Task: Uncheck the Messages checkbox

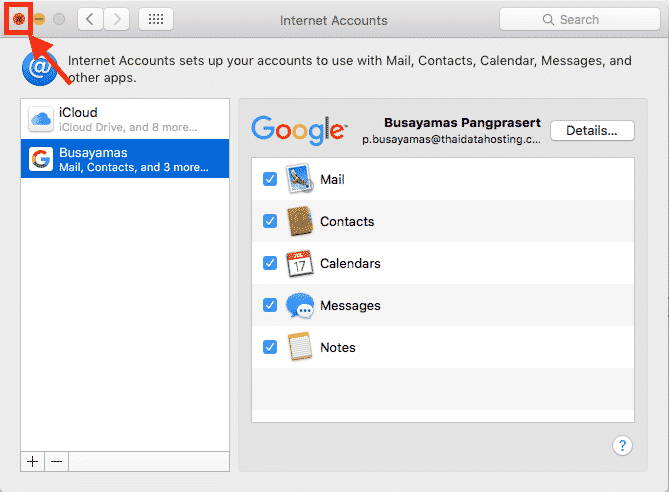Action: (x=270, y=305)
